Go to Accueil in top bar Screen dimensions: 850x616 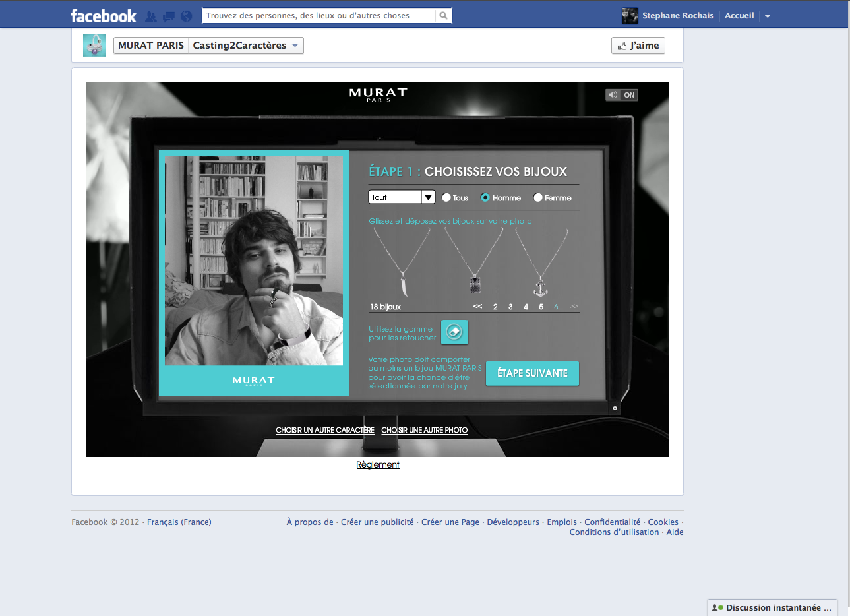pos(739,16)
